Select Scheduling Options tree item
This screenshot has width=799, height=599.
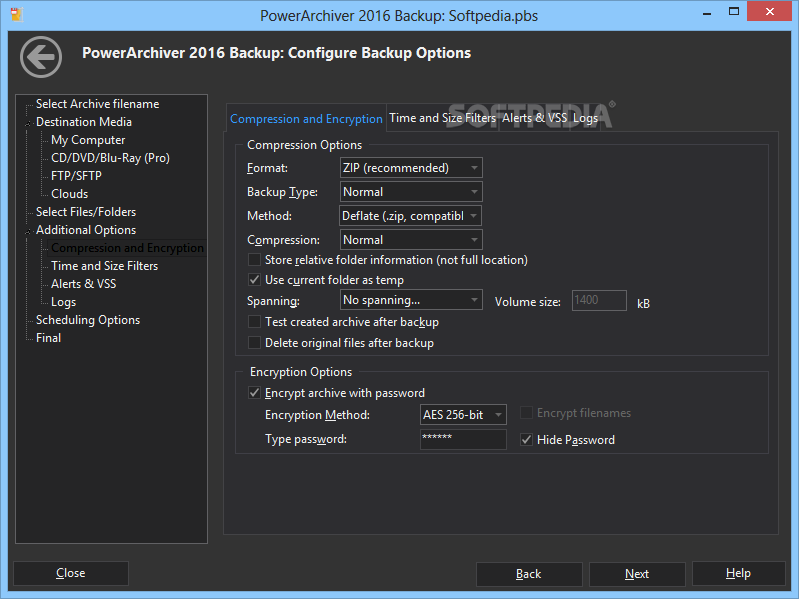(x=88, y=320)
